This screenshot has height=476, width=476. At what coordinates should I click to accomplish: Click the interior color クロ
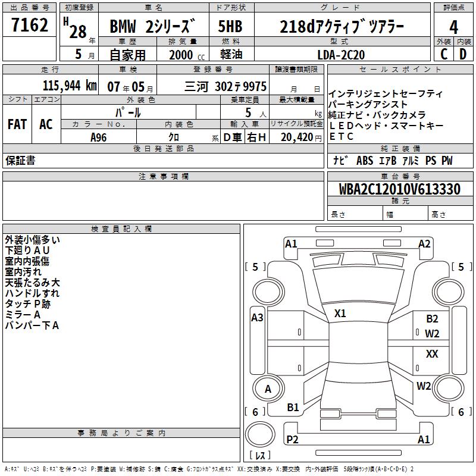174,137
